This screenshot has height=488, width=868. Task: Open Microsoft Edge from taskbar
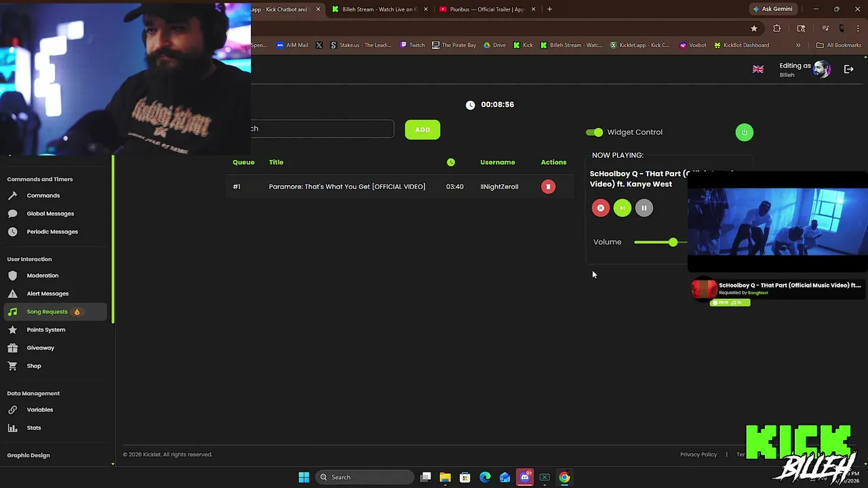coord(485,477)
